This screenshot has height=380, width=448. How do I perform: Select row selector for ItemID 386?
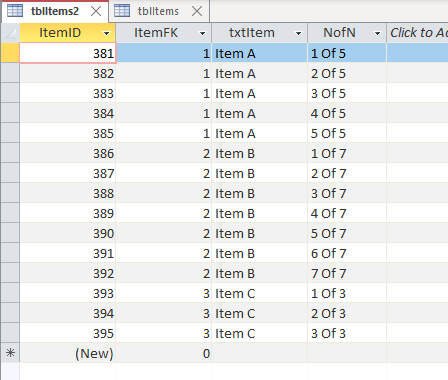click(x=10, y=153)
